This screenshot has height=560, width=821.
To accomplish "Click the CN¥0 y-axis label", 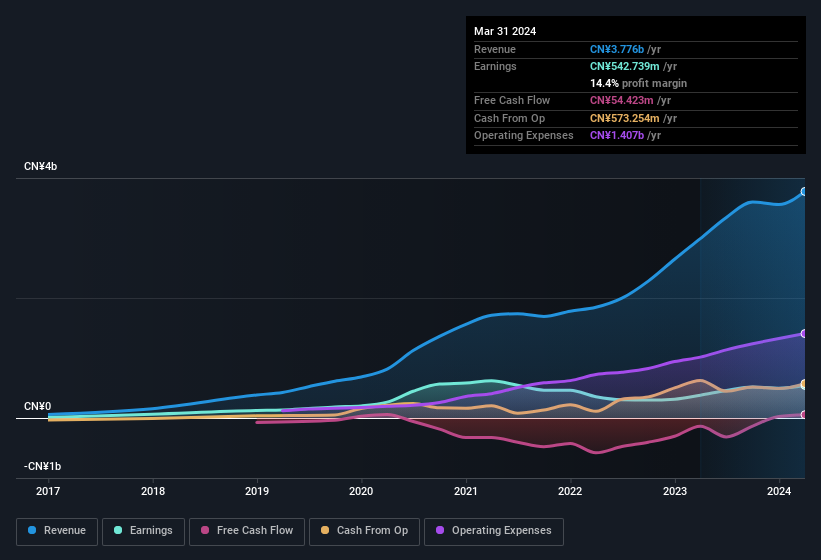I will click(x=38, y=407).
